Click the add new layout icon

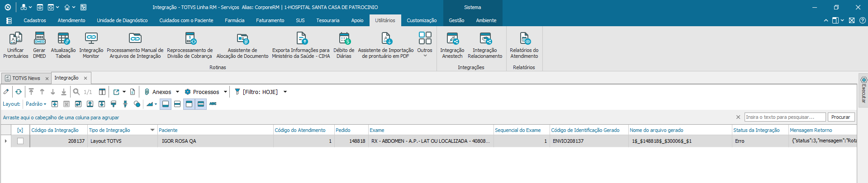pyautogui.click(x=55, y=104)
